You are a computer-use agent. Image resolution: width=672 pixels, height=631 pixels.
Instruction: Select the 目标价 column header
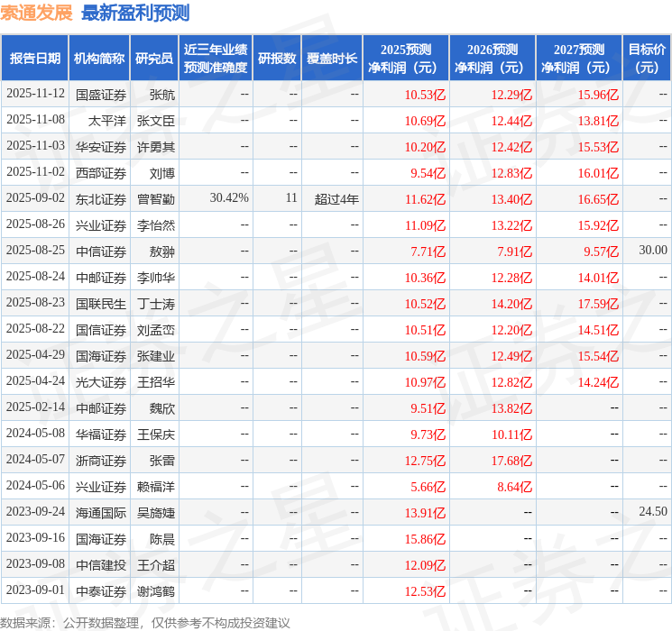click(647, 59)
